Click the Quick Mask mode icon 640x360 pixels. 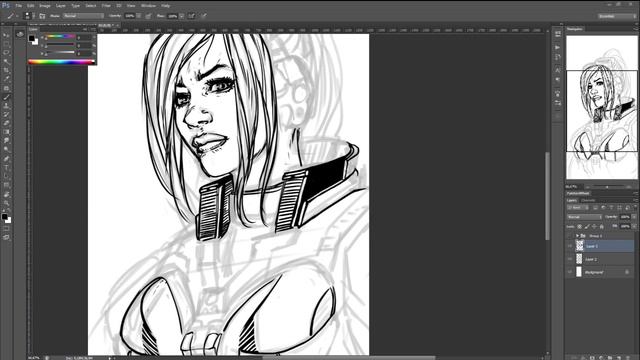6,229
